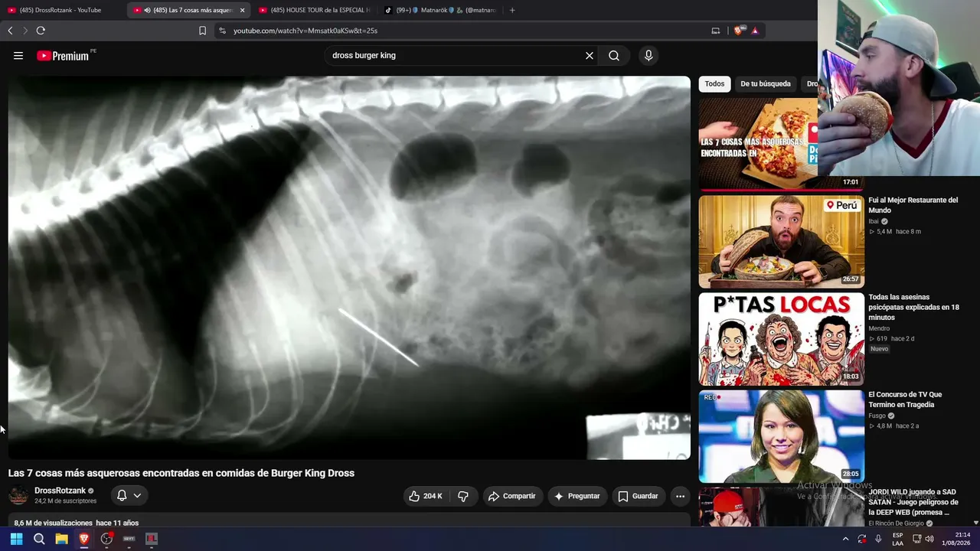
Task: Open the 'P*TAS LOCAS' video thumbnail
Action: [782, 339]
